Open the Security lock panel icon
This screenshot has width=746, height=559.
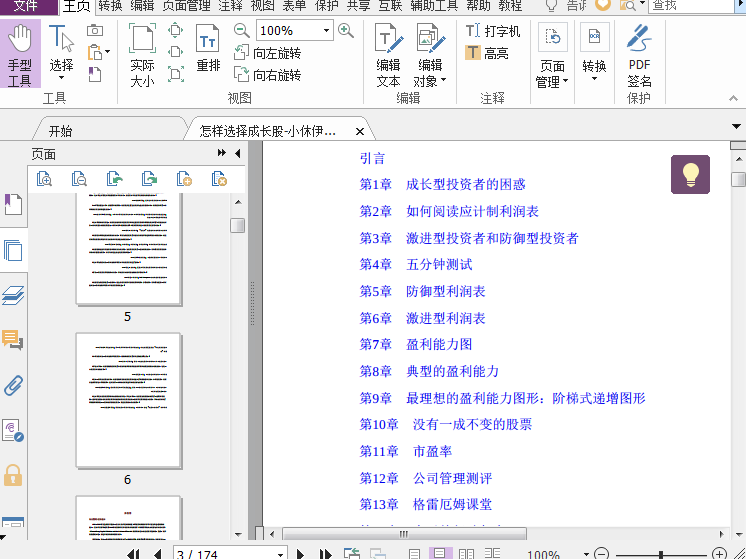(x=13, y=475)
